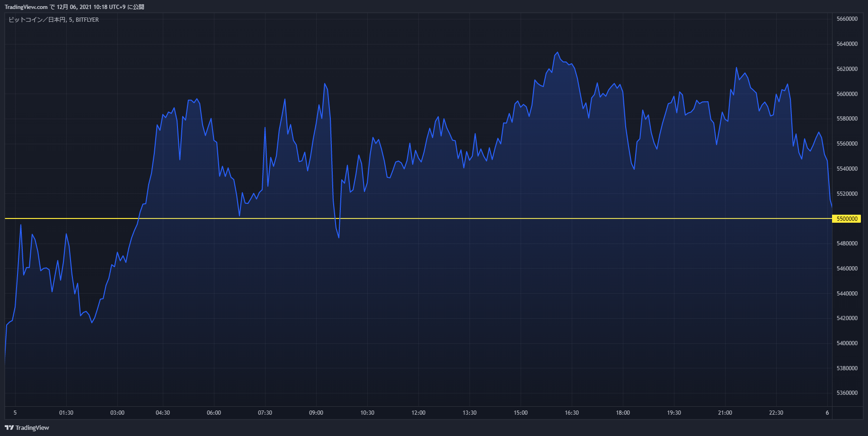Click the ビットコイン/日本円 symbol title
This screenshot has height=436, width=868.
[x=53, y=20]
